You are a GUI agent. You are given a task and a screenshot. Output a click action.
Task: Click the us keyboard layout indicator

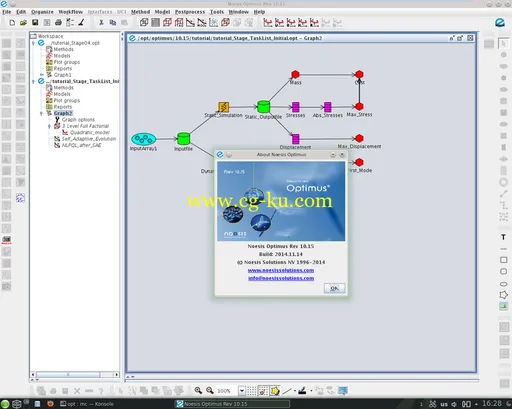pyautogui.click(x=444, y=404)
